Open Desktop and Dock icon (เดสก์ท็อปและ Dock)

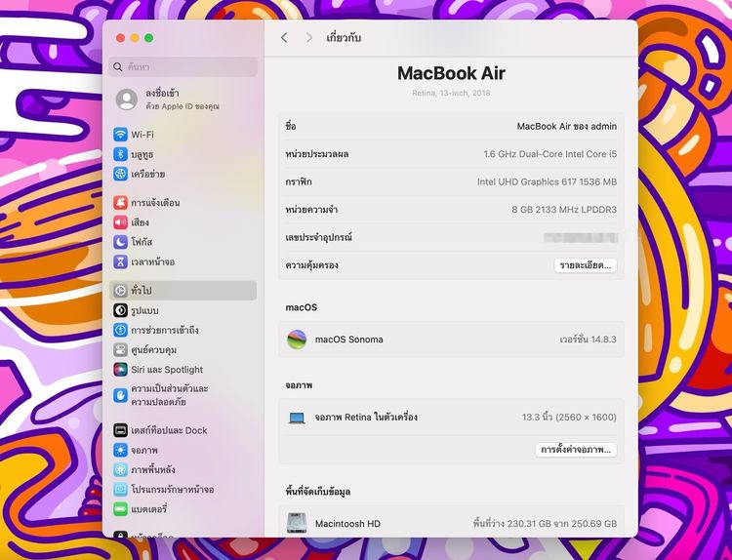point(120,430)
